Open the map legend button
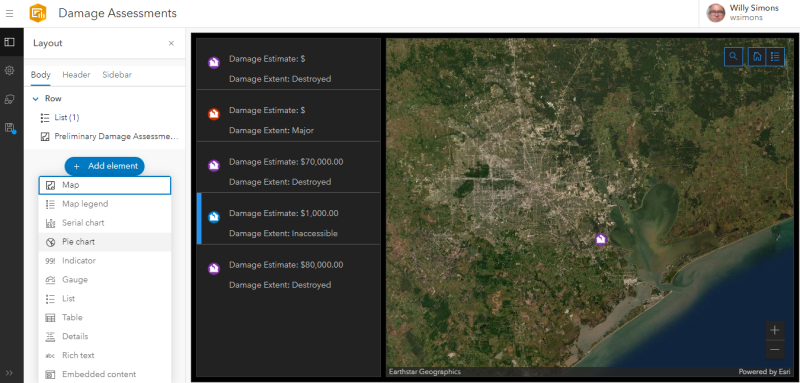 click(x=776, y=57)
